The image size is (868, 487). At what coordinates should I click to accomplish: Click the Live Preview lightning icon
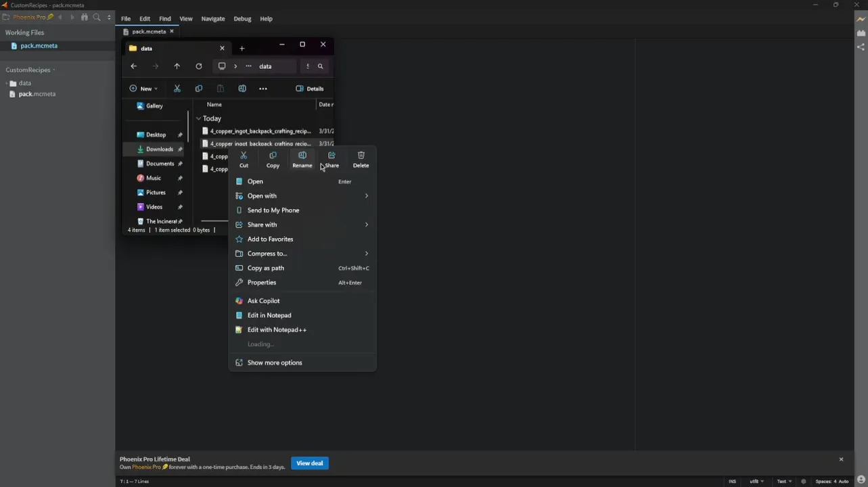(x=861, y=19)
